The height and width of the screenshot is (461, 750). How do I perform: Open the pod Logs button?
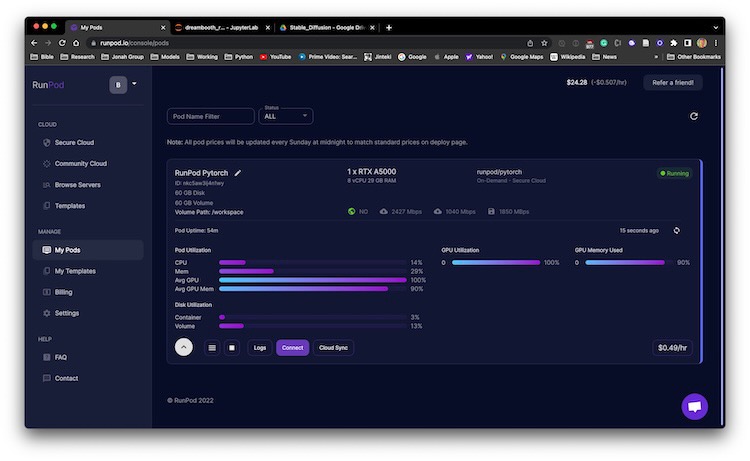(x=260, y=348)
